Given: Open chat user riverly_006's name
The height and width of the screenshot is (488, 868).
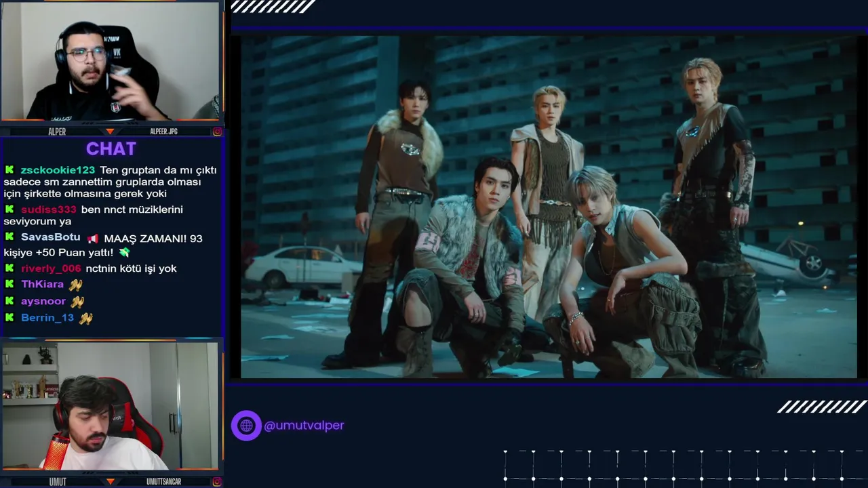Looking at the screenshot, I should (51, 268).
